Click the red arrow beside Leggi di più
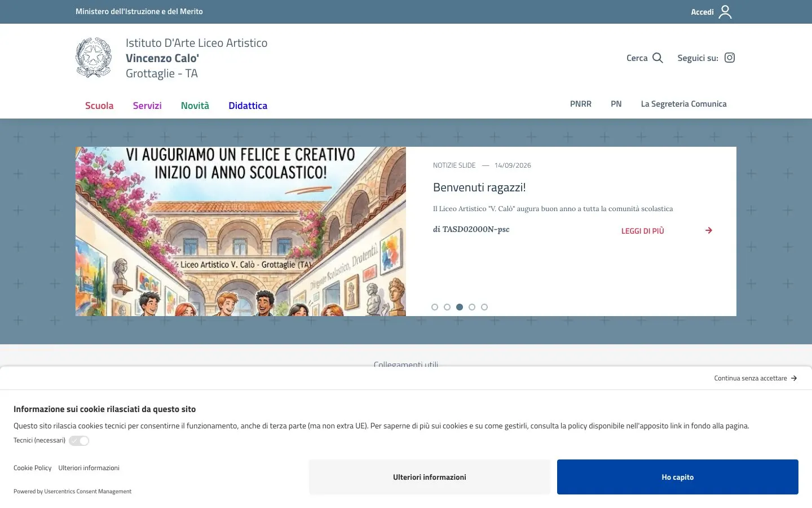This screenshot has height=508, width=812. (709, 230)
